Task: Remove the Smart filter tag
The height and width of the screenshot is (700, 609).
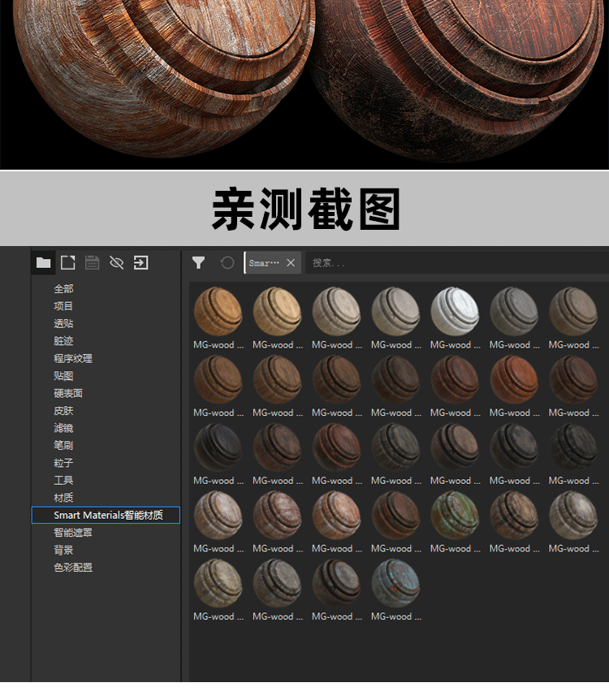Action: pos(291,263)
